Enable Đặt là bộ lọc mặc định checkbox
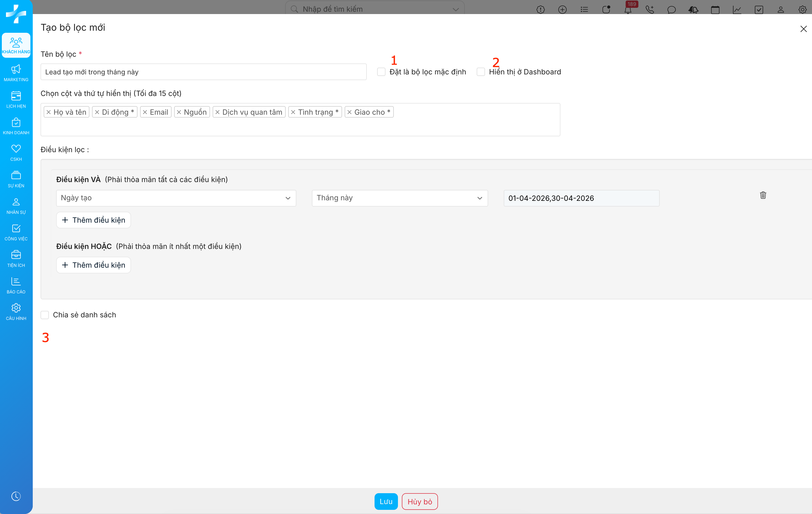This screenshot has width=812, height=514. pos(381,72)
